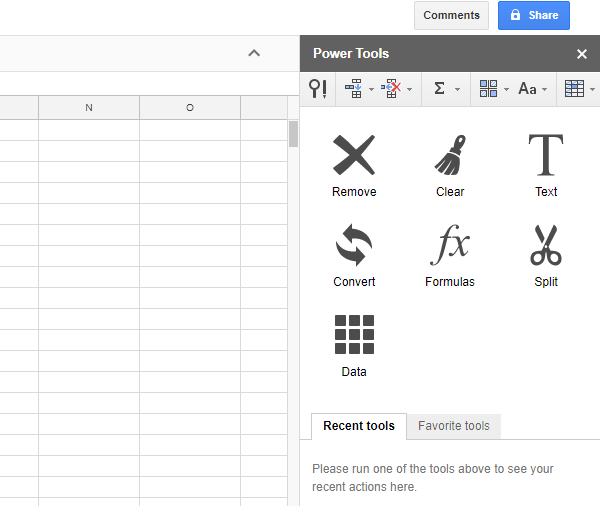Open the red X delete cells dropdown
Image resolution: width=600 pixels, height=506 pixels.
(397, 89)
